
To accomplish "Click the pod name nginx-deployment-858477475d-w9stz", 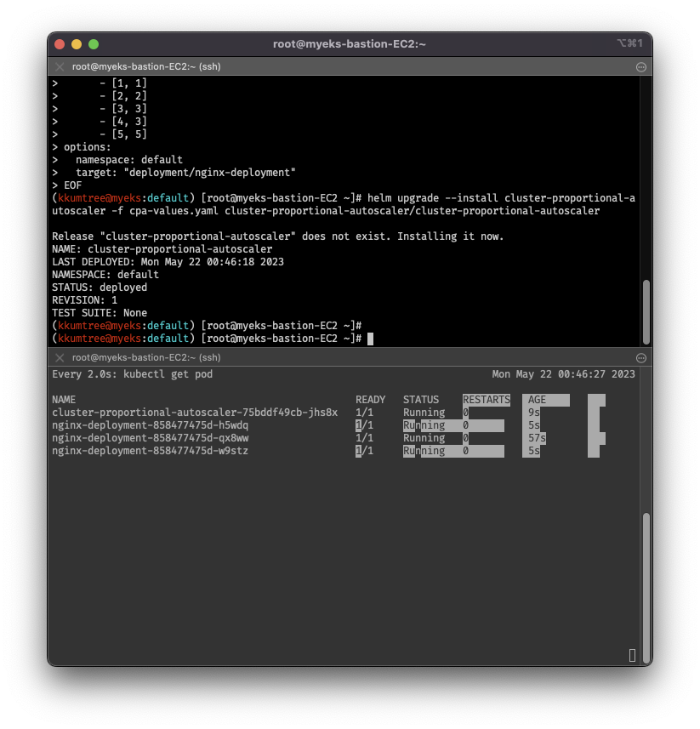I will coord(151,451).
